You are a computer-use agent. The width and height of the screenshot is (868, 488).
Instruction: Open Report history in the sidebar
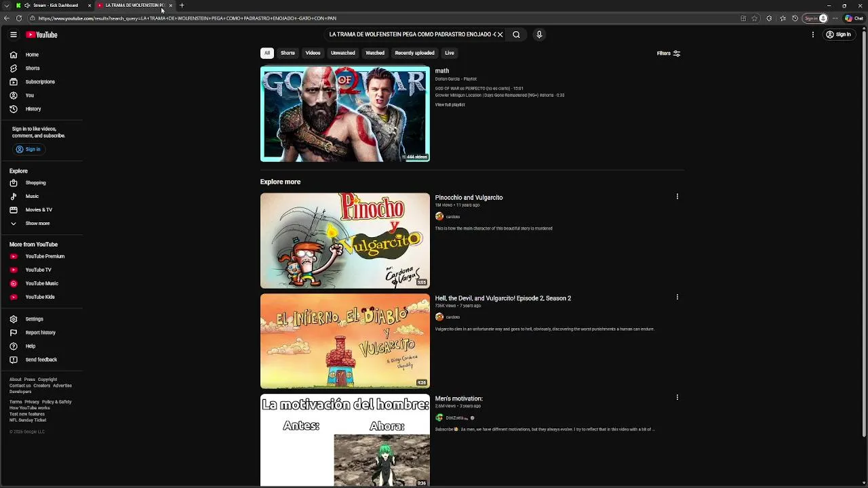(x=42, y=332)
